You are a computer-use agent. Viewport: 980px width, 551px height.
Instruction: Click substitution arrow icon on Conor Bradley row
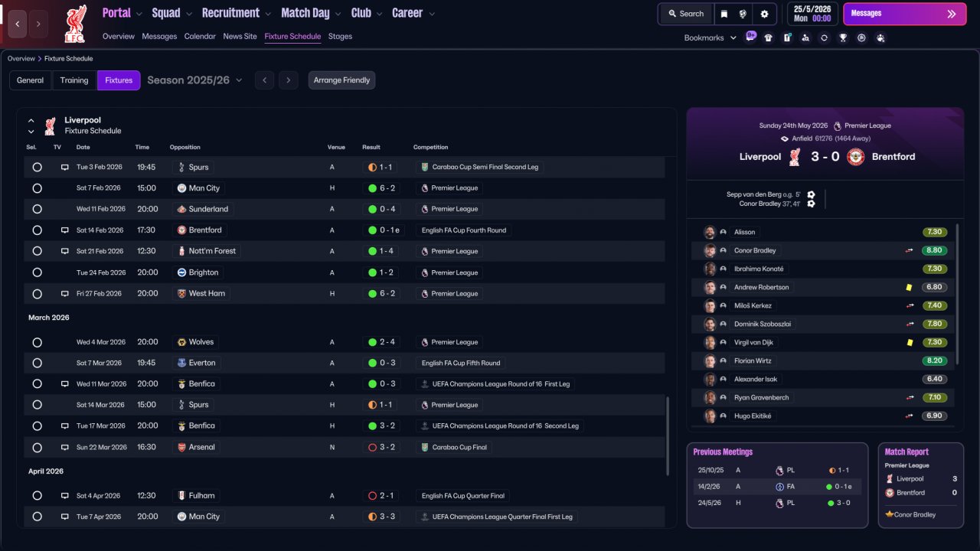(x=910, y=250)
